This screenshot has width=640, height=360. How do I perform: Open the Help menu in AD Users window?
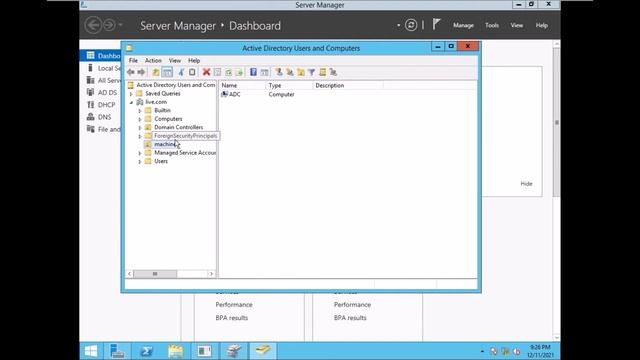pos(194,60)
